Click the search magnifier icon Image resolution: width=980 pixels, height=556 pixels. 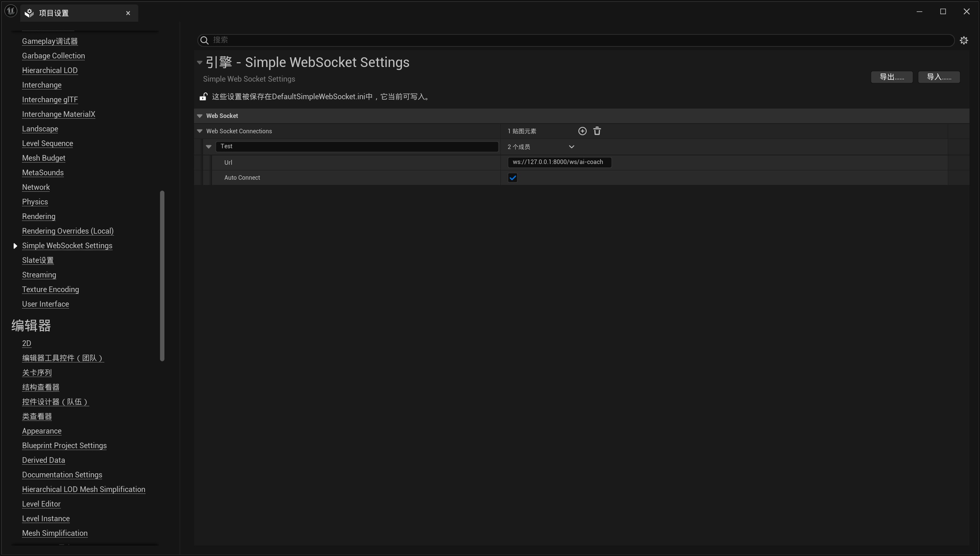204,40
